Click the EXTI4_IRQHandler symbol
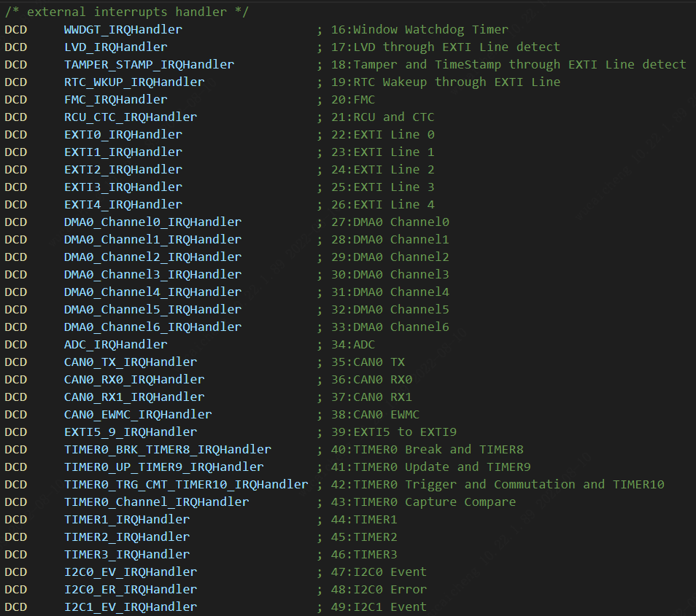This screenshot has height=616, width=696. [x=123, y=205]
